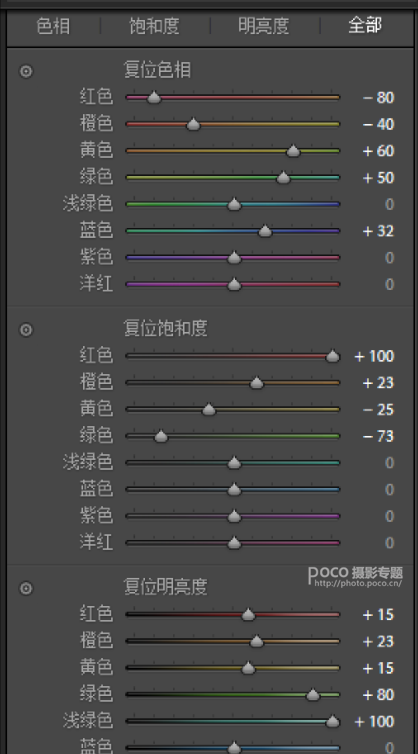Select the 全部 tab

(365, 26)
